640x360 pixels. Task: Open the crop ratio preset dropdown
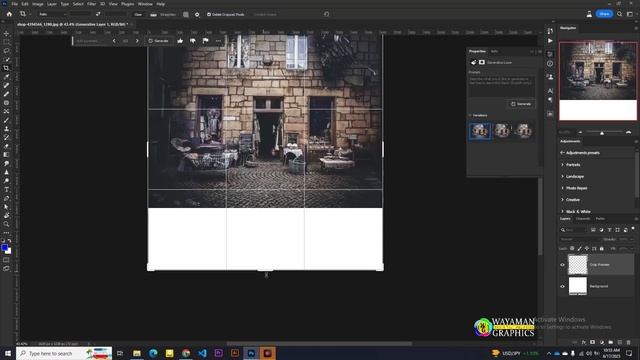point(52,14)
